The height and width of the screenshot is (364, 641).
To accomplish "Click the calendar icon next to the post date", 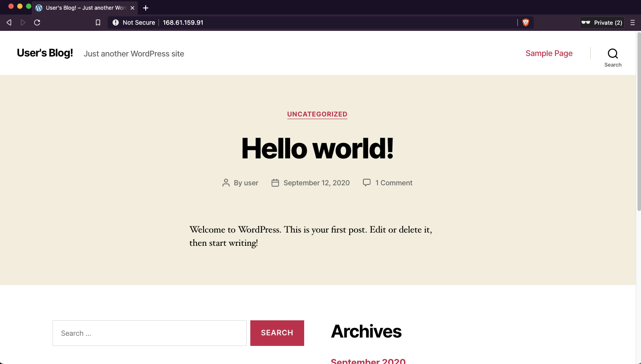I will tap(275, 182).
